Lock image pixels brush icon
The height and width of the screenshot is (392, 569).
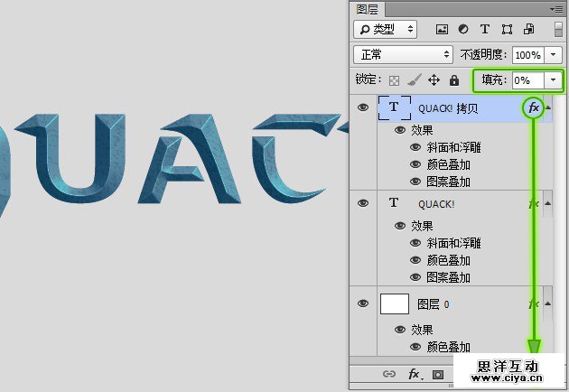414,79
